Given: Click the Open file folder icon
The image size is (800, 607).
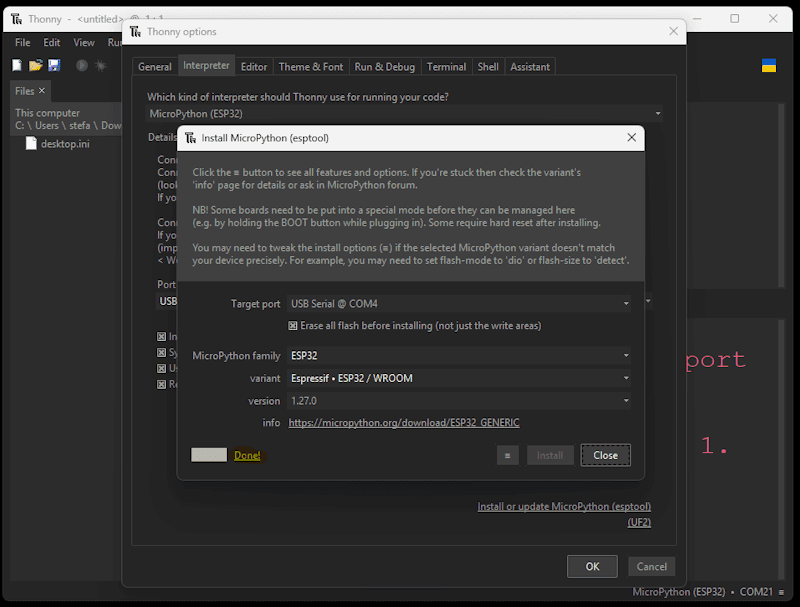Looking at the screenshot, I should click(x=35, y=66).
